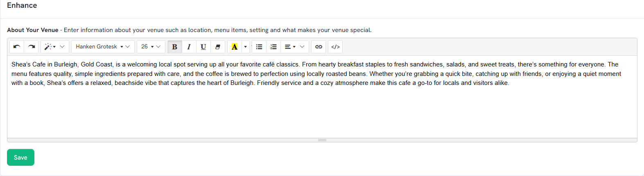This screenshot has width=644, height=176.
Task: Expand the highlight color picker arrow
Action: pos(246,47)
